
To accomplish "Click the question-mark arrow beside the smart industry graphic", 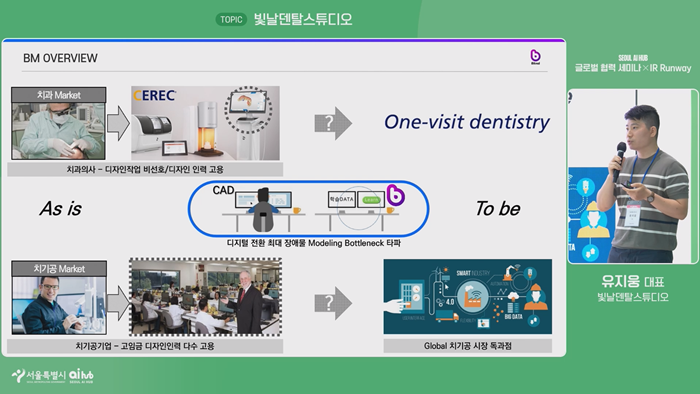I will 333,303.
